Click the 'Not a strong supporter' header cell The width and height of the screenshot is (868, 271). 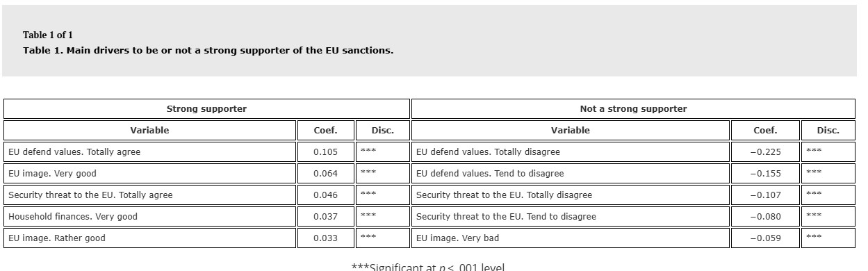[x=633, y=109]
